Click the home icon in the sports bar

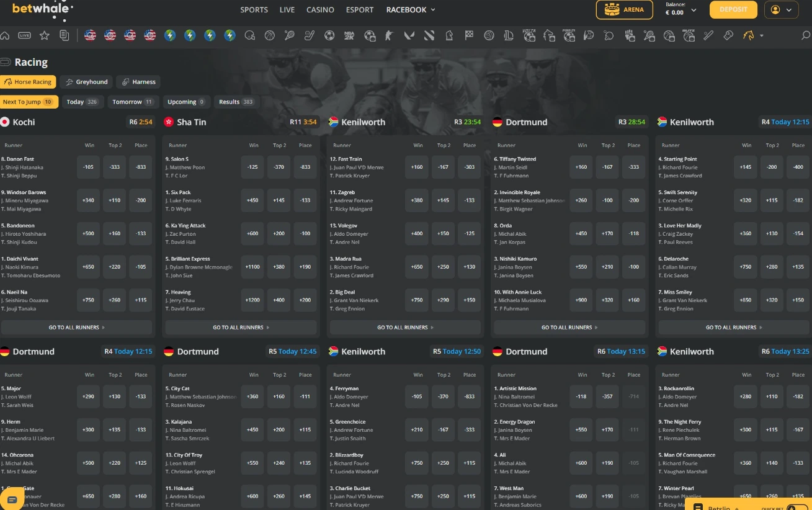(5, 35)
